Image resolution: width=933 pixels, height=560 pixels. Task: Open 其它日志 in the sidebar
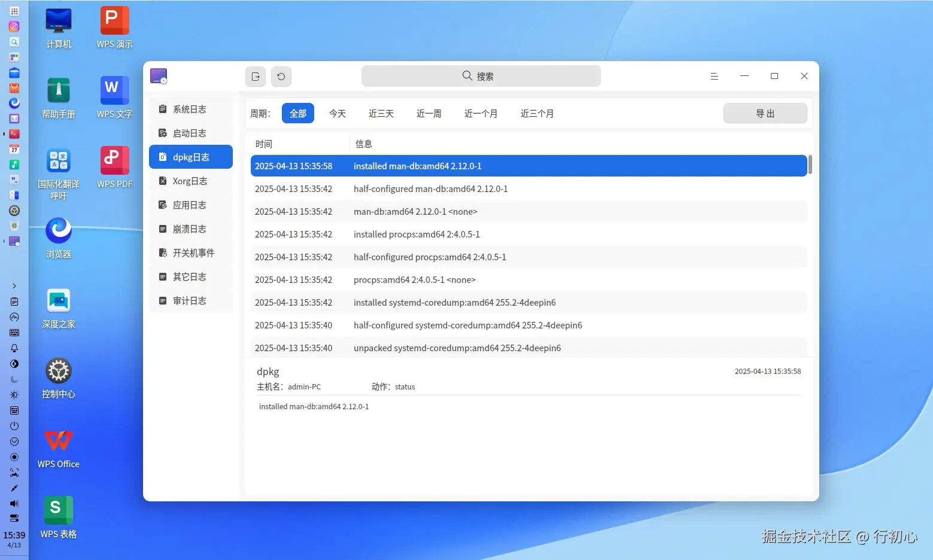[191, 277]
